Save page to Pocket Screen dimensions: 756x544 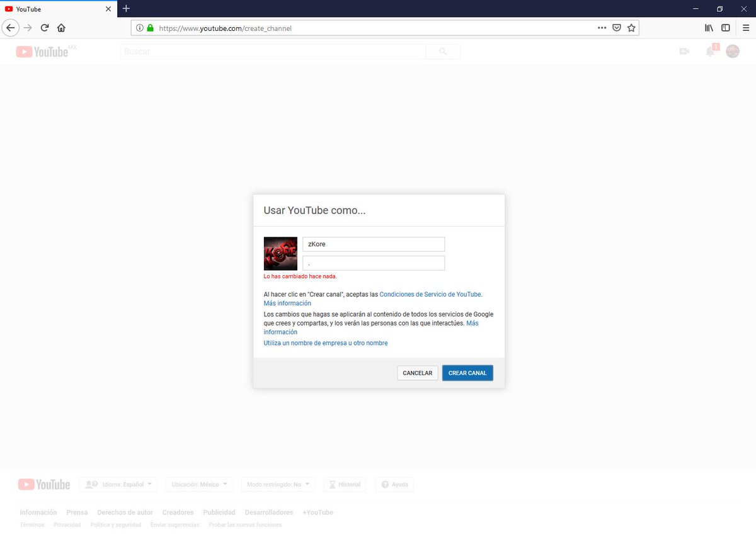(617, 28)
